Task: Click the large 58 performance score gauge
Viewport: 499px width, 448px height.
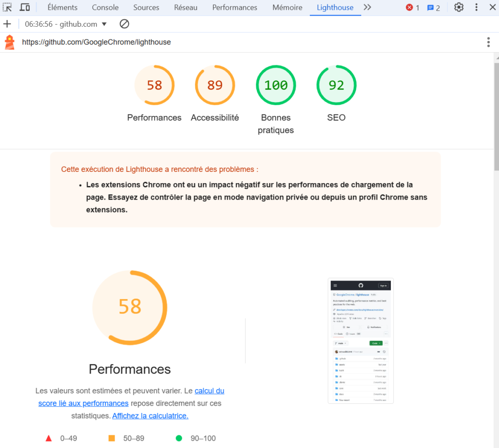Action: (x=130, y=307)
